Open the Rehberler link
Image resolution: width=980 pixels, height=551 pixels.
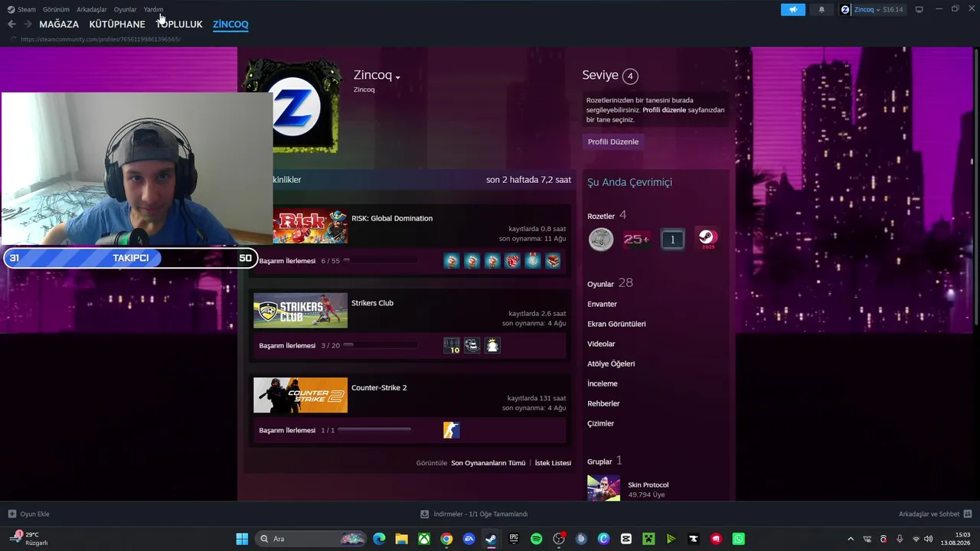tap(603, 403)
